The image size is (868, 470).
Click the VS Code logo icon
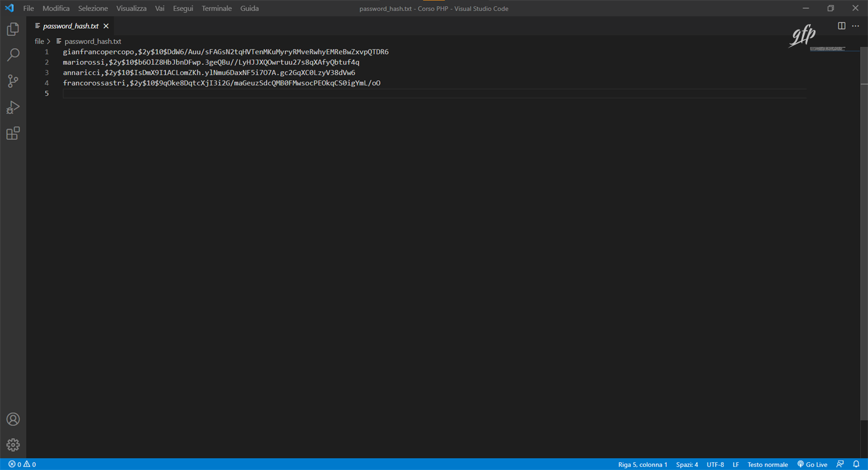tap(9, 8)
